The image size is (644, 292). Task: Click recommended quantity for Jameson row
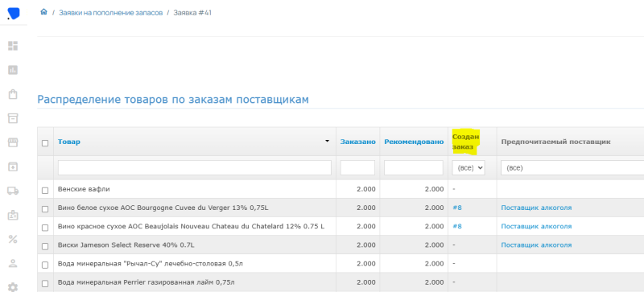tap(434, 245)
